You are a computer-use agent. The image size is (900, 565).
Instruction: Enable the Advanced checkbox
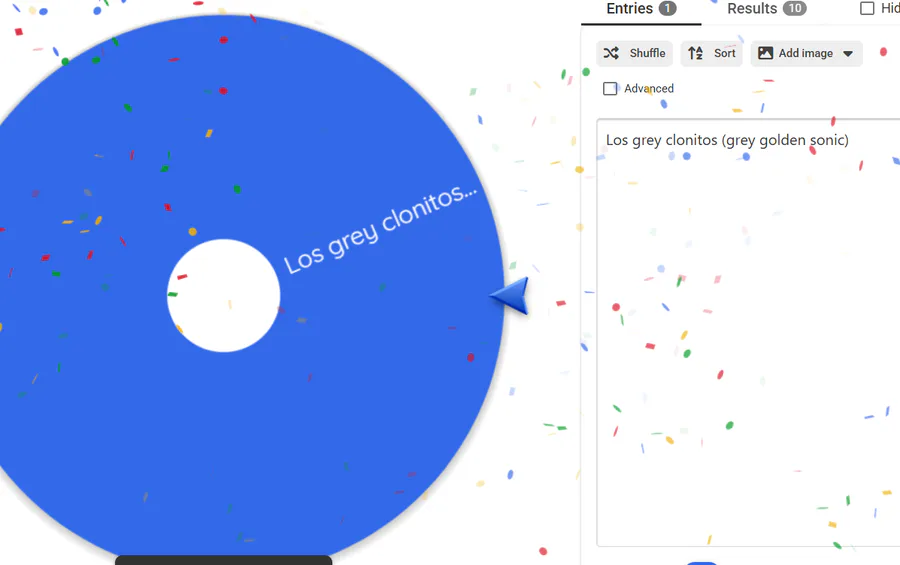pyautogui.click(x=610, y=88)
